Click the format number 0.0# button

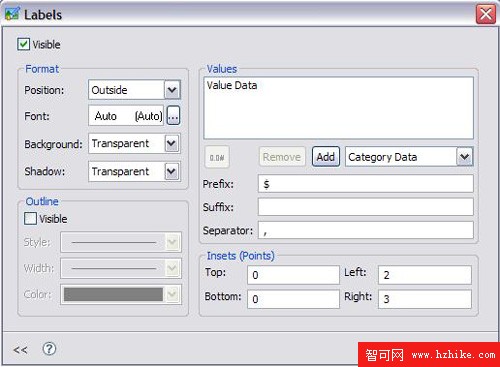217,157
